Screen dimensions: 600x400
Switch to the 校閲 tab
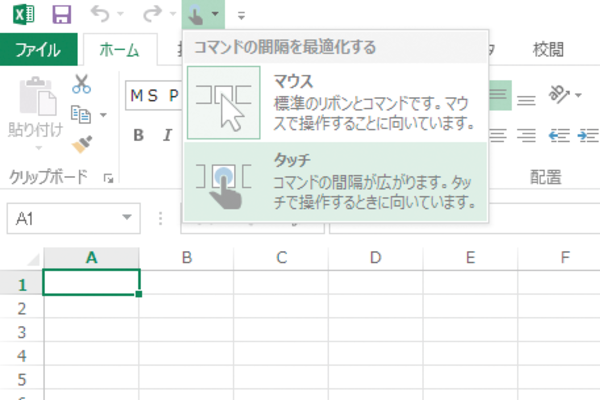pyautogui.click(x=548, y=50)
